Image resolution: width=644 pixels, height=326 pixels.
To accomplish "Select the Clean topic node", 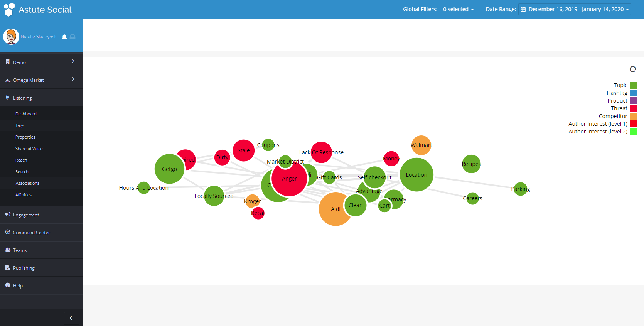I will tap(356, 205).
